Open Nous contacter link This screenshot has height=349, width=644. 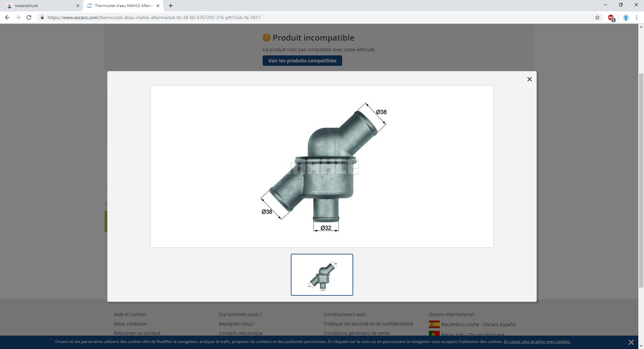coord(130,324)
